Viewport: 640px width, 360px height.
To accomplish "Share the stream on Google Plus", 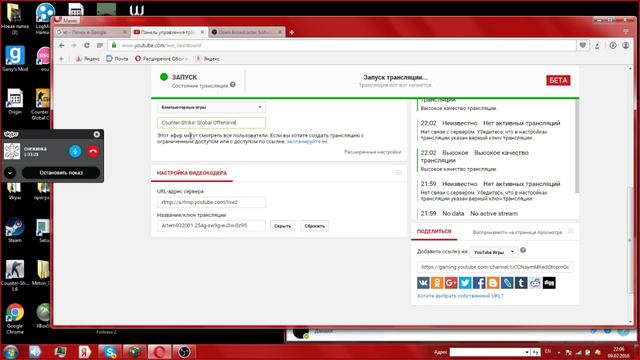I will pos(451,282).
